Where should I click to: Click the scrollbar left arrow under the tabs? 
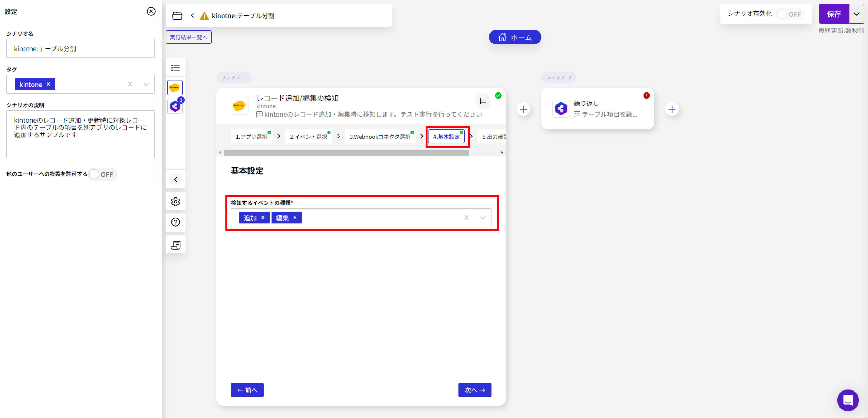click(x=220, y=153)
